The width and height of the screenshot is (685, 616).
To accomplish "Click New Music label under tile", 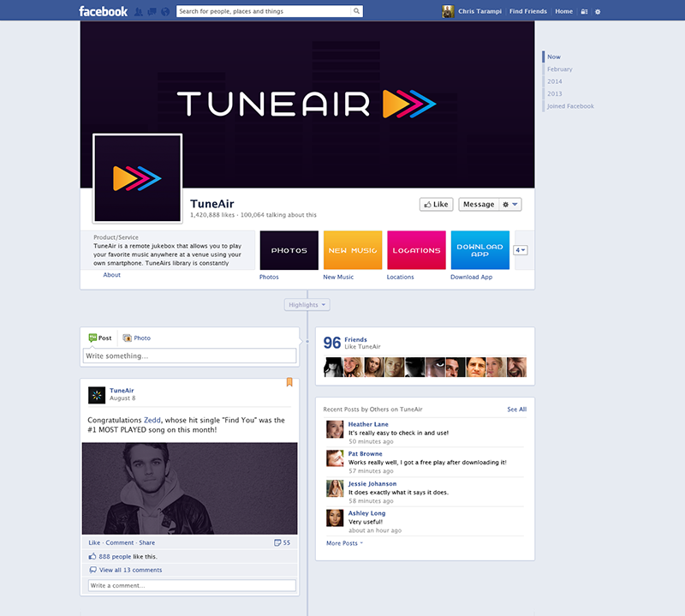I will click(338, 277).
